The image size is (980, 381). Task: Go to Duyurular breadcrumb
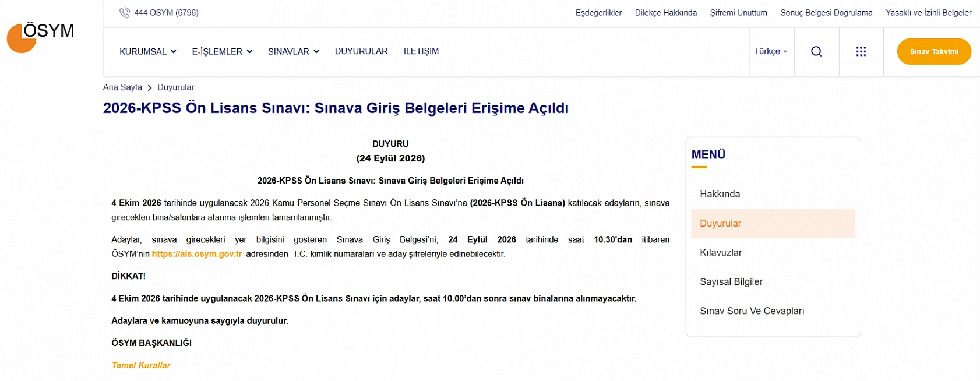click(x=175, y=87)
